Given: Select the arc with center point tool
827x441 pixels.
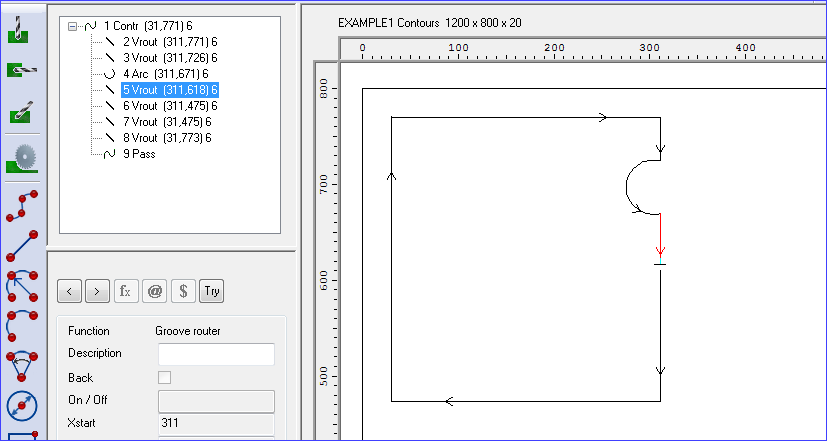Looking at the screenshot, I should pos(22,286).
